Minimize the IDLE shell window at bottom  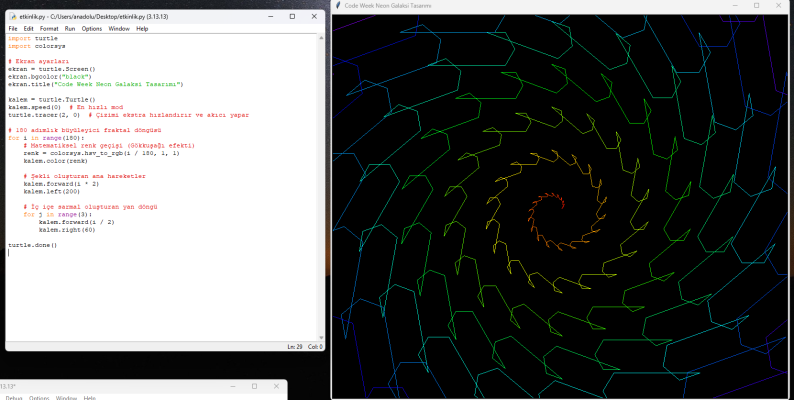(x=233, y=386)
